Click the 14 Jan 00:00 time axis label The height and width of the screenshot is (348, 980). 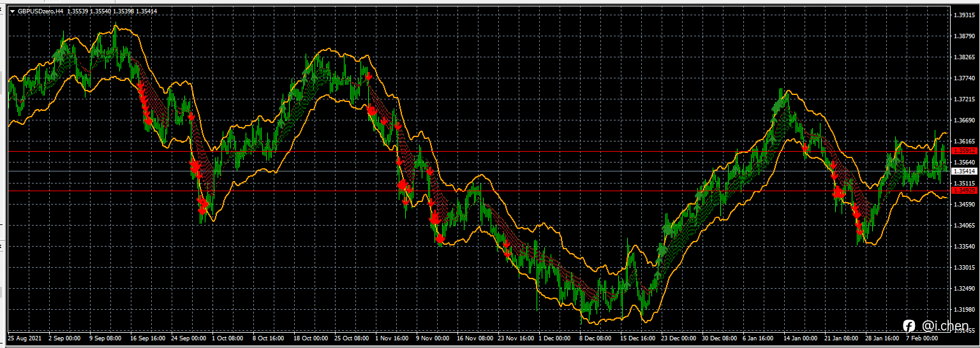point(801,339)
